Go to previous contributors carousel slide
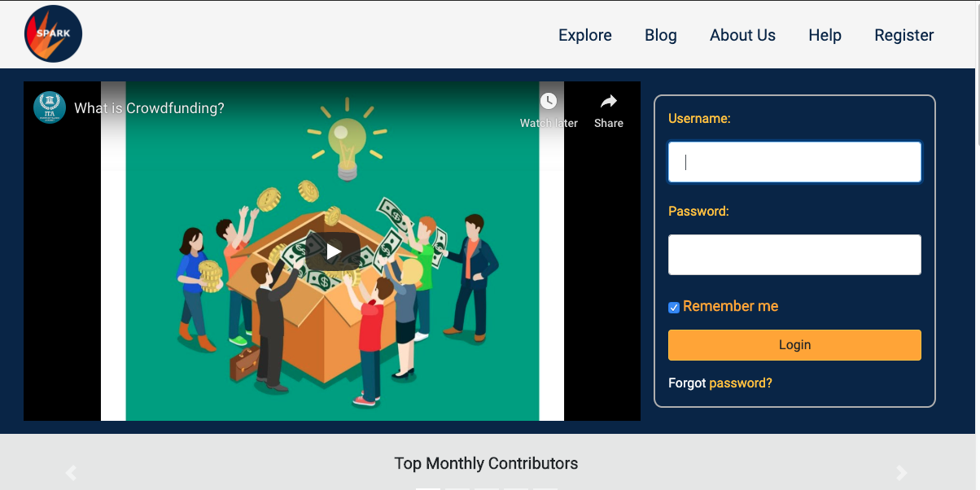This screenshot has height=490, width=980. pos(71,473)
